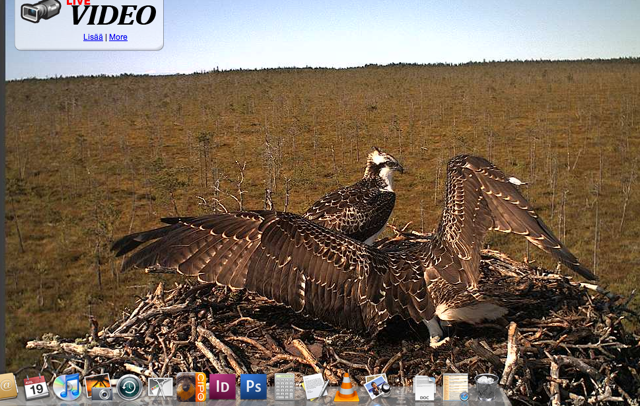The image size is (640, 406).
Task: Click the Live VIDEO banner title
Action: coord(113,13)
